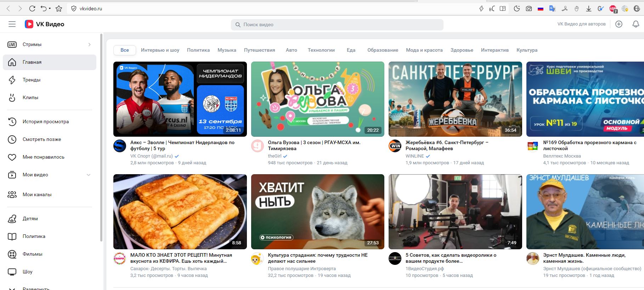This screenshot has width=644, height=290.
Task: Open the hamburger menu icon
Action: [12, 24]
